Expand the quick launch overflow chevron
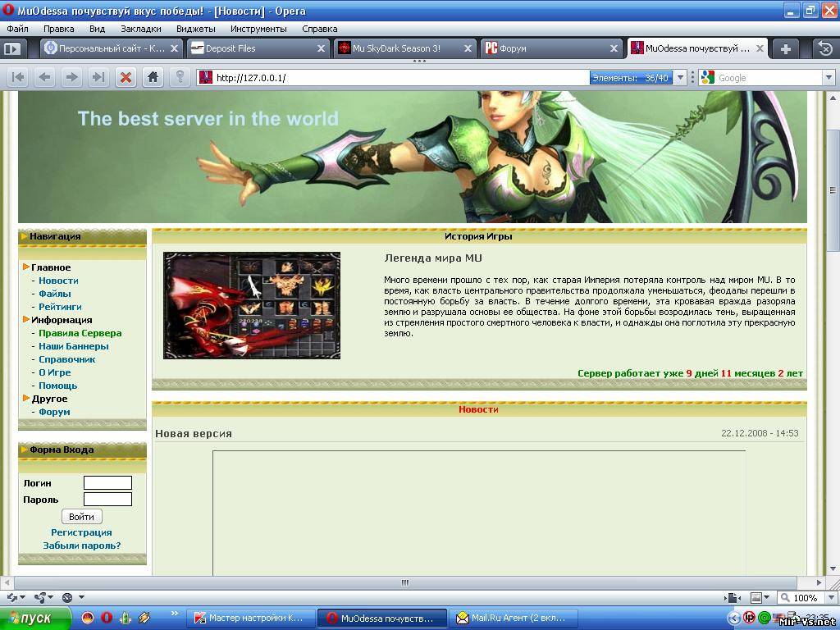Viewport: 840px width, 630px height. (175, 614)
